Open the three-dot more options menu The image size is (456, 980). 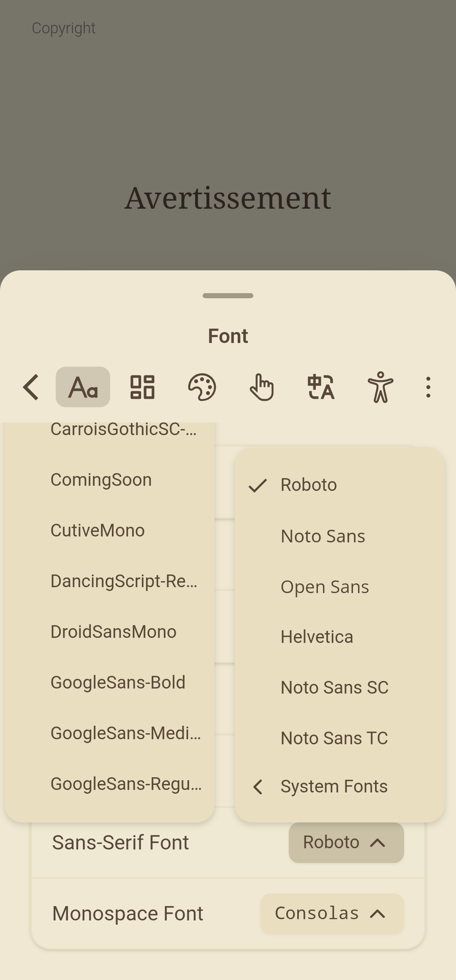pos(428,387)
